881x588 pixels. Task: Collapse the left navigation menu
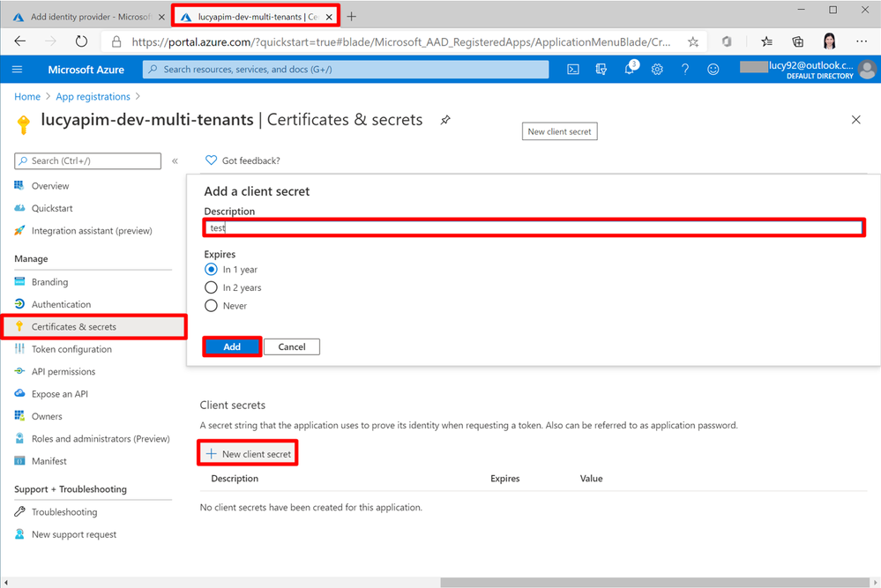click(x=175, y=161)
